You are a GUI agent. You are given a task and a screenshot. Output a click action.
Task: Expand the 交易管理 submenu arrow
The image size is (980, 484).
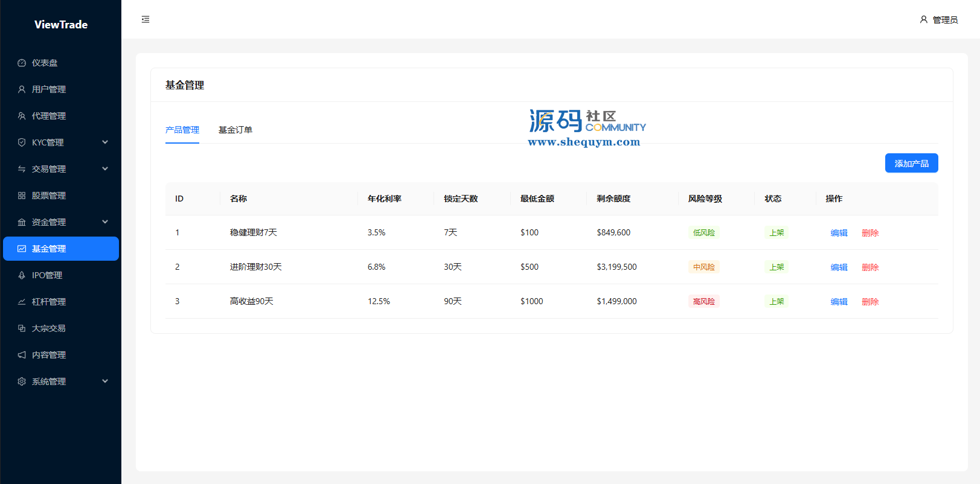pyautogui.click(x=105, y=169)
